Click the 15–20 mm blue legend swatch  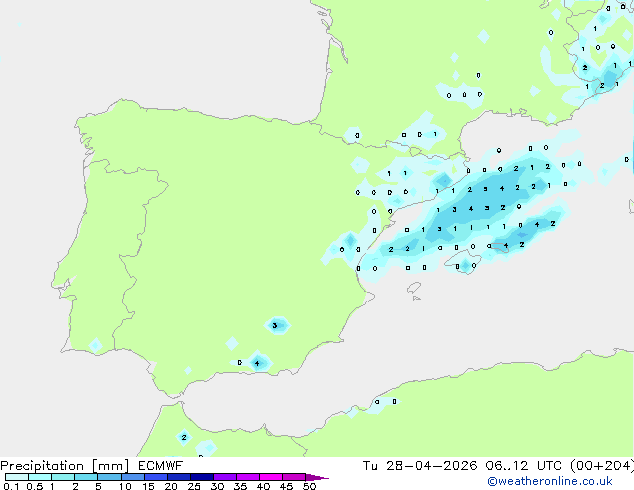[x=156, y=477]
